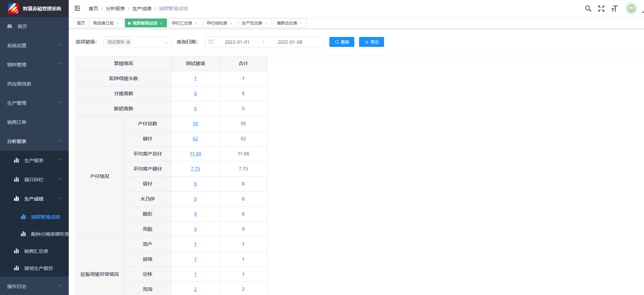Viewport: 644px width, 295px height.
Task: Go to 首页 in the breadcrumb
Action: click(x=93, y=9)
